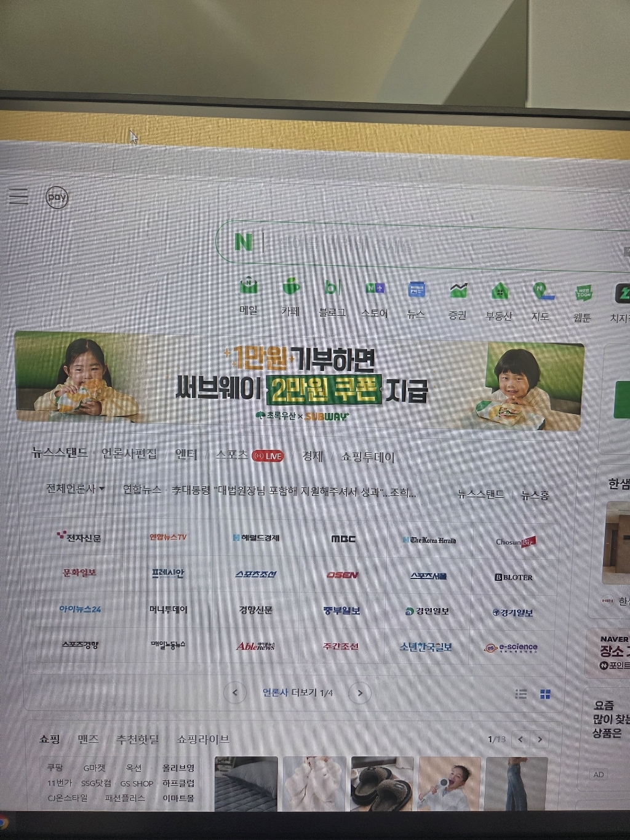Open the 블로그 (Blog) icon
Viewport: 630px width, 840px height.
[332, 288]
